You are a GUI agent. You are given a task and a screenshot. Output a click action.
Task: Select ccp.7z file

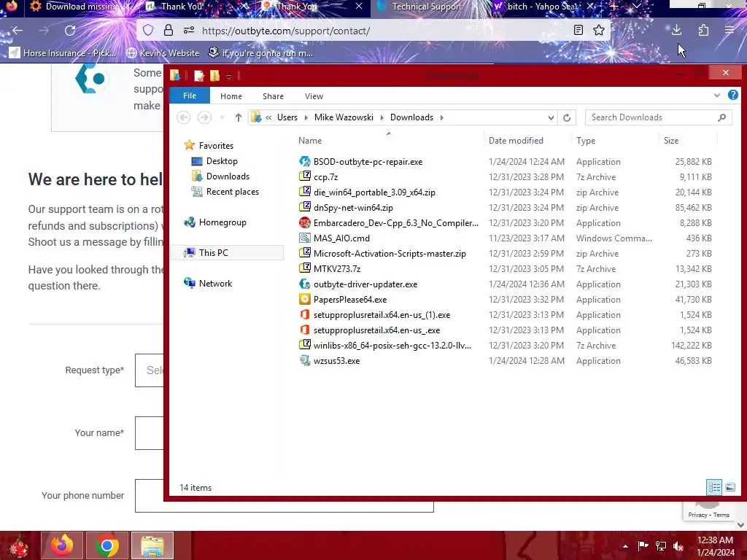pyautogui.click(x=325, y=177)
